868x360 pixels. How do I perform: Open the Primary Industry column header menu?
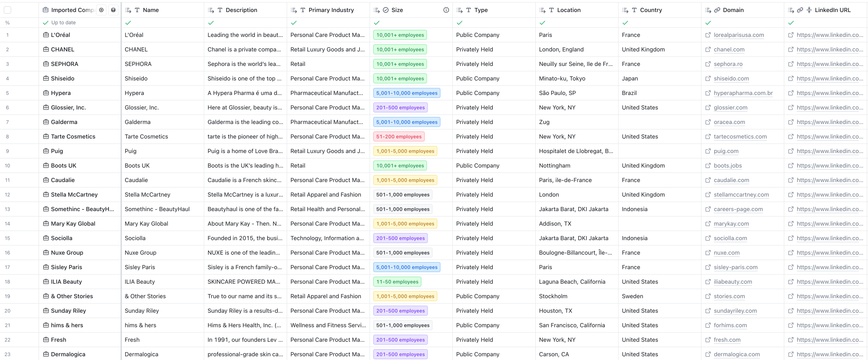tap(328, 10)
